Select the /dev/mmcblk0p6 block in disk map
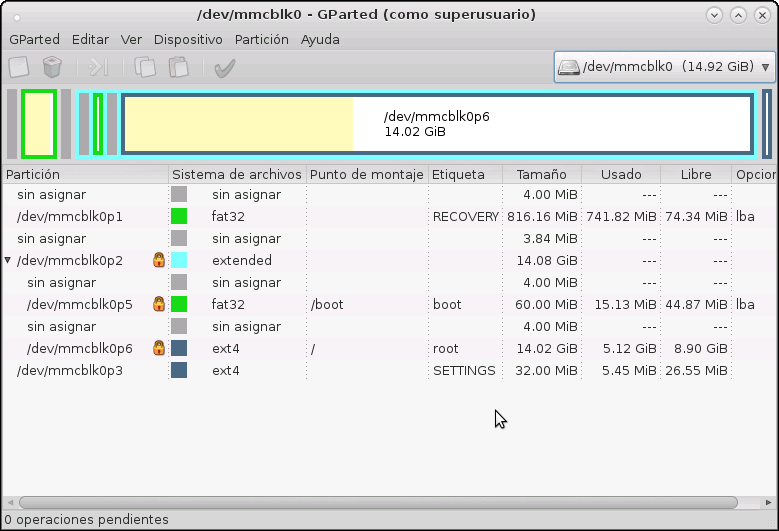Screen dimensions: 779x531 point(436,124)
